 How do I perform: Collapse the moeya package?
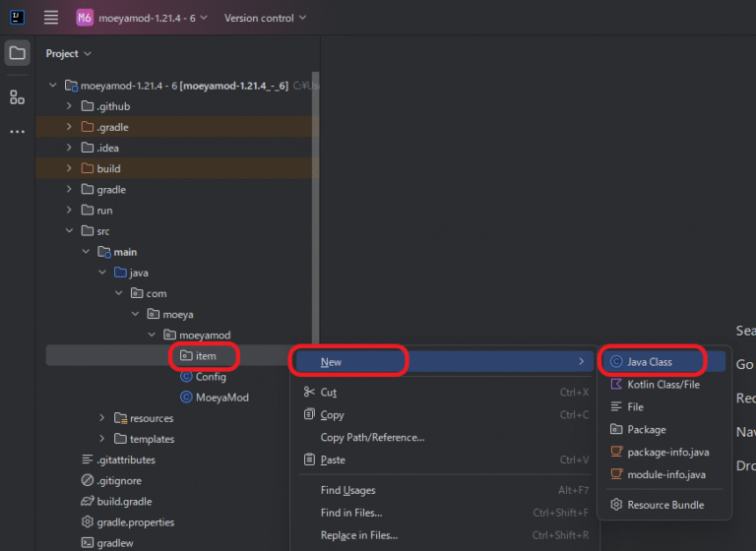pos(135,314)
